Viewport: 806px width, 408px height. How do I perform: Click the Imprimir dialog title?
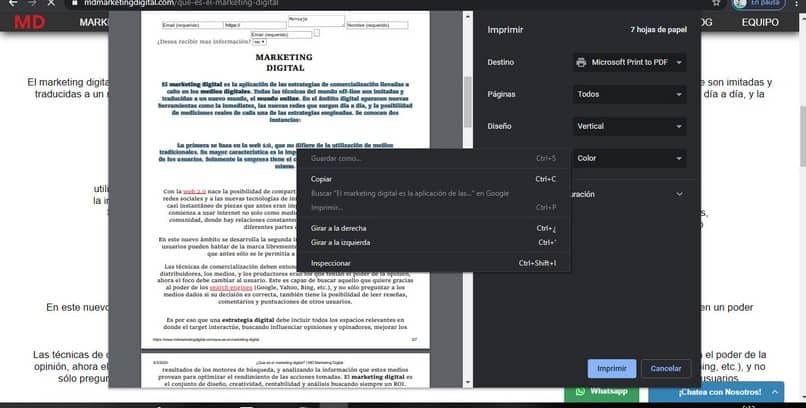[505, 30]
